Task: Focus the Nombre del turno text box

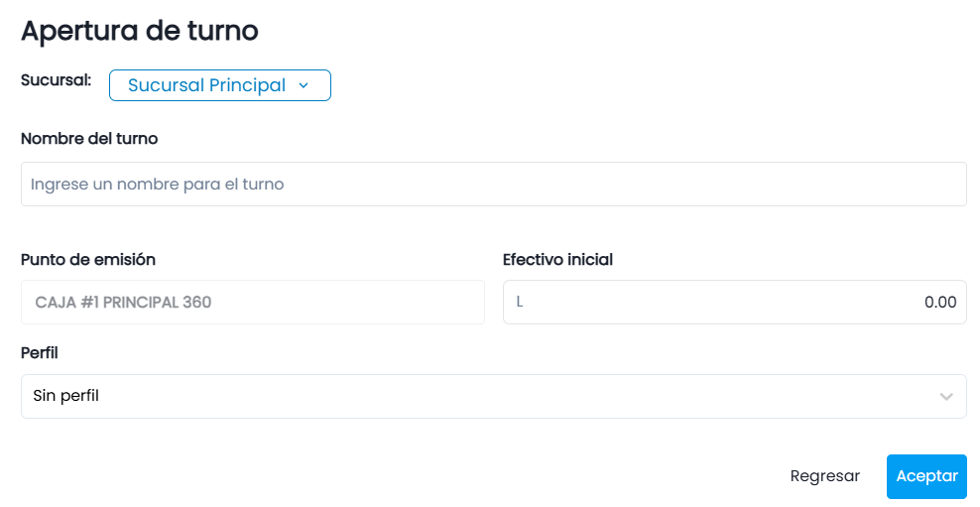Action: (x=494, y=185)
